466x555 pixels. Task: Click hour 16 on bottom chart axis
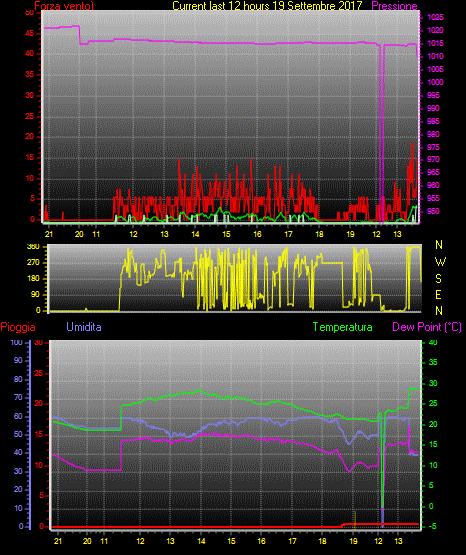[261, 541]
